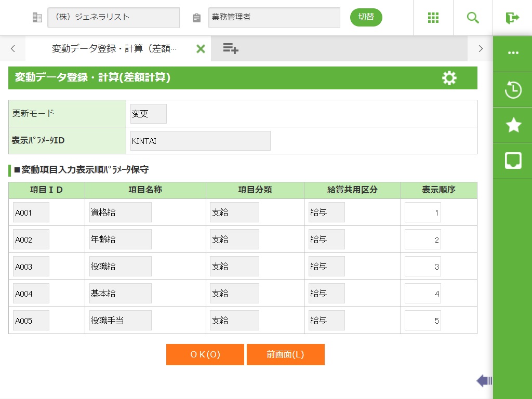This screenshot has height=399, width=532.
Task: Select the 変動データ登録・計算 tab
Action: point(114,49)
